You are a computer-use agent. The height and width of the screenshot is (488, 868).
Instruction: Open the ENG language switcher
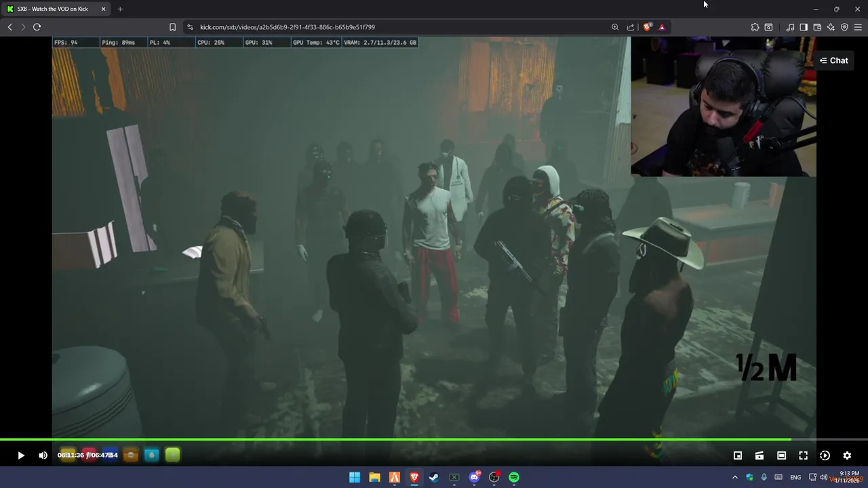pos(795,477)
